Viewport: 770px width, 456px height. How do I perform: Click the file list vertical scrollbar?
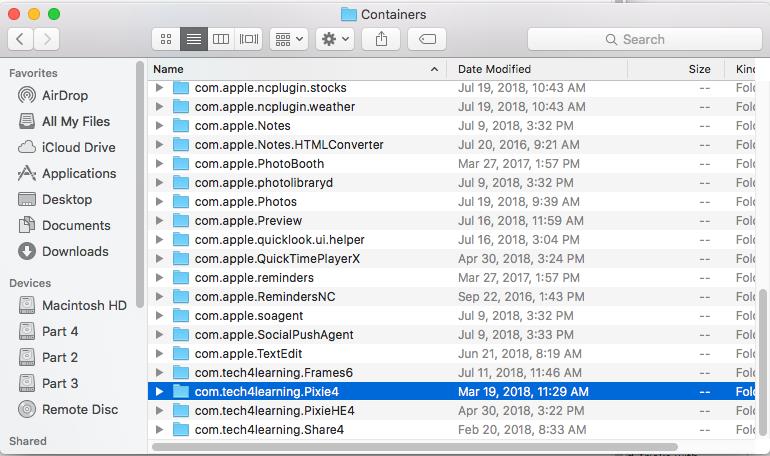(x=762, y=362)
